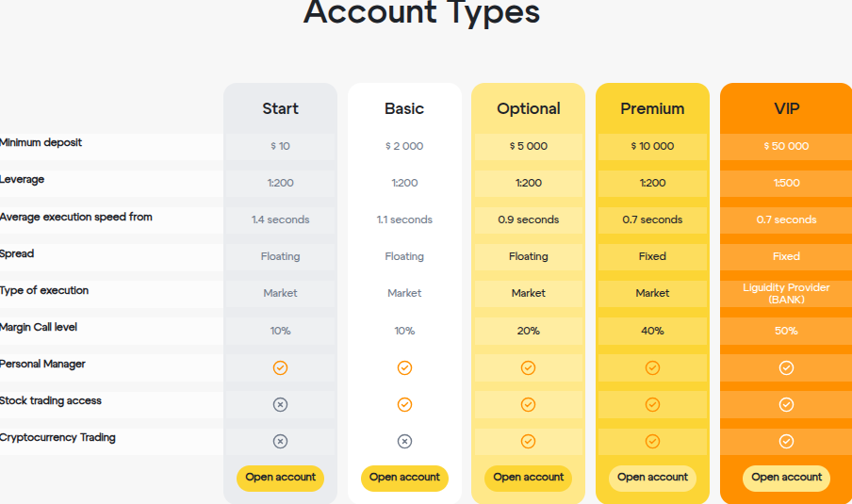Click Optional plan Cryptocurrency Trading checkmark icon
The width and height of the screenshot is (852, 504).
(x=528, y=442)
